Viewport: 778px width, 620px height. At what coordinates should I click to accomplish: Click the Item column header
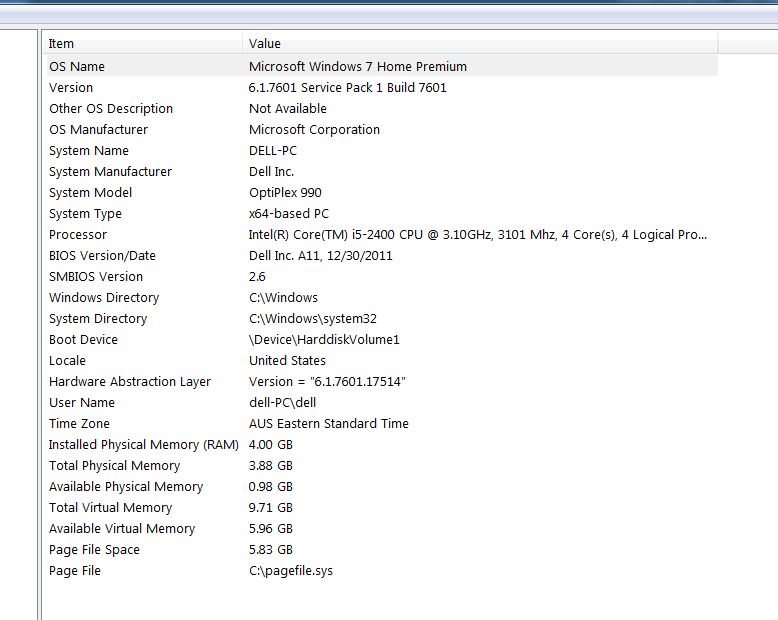click(144, 44)
